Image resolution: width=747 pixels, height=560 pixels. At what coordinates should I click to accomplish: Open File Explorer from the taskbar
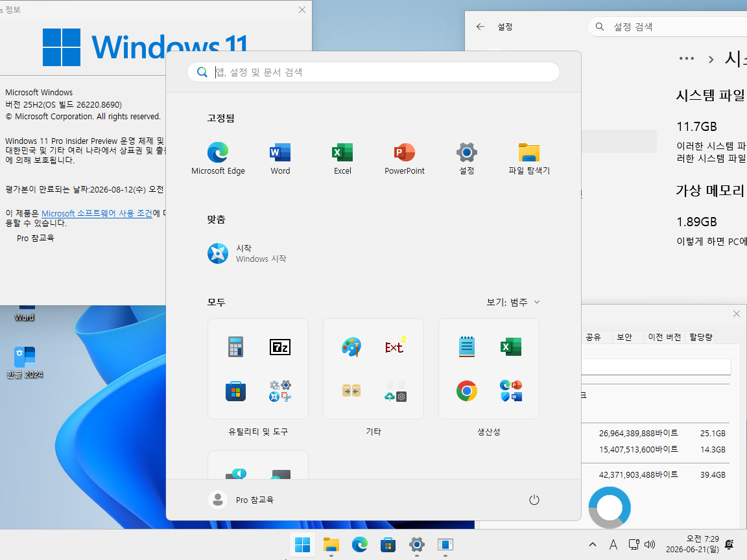click(x=331, y=544)
